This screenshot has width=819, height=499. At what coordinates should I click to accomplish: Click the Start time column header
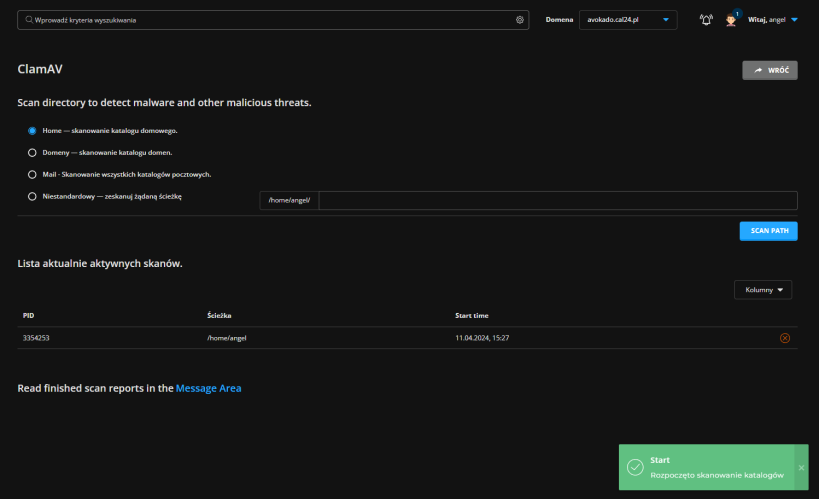click(x=472, y=316)
